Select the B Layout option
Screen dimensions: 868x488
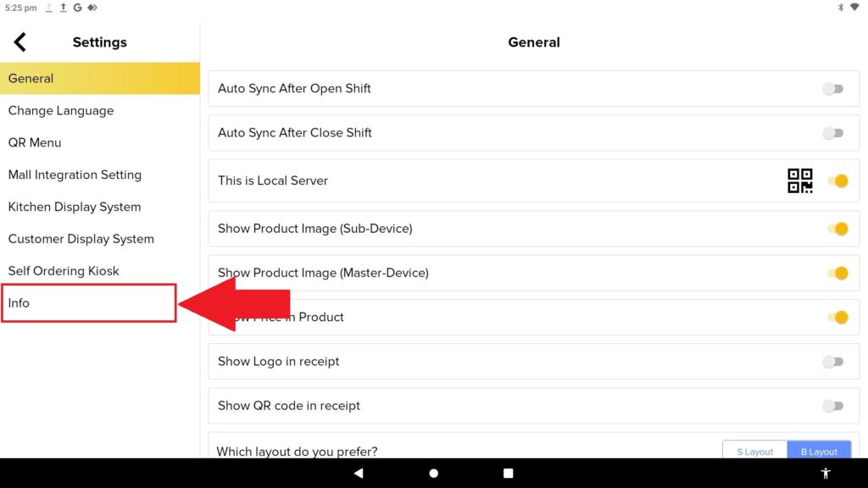820,451
